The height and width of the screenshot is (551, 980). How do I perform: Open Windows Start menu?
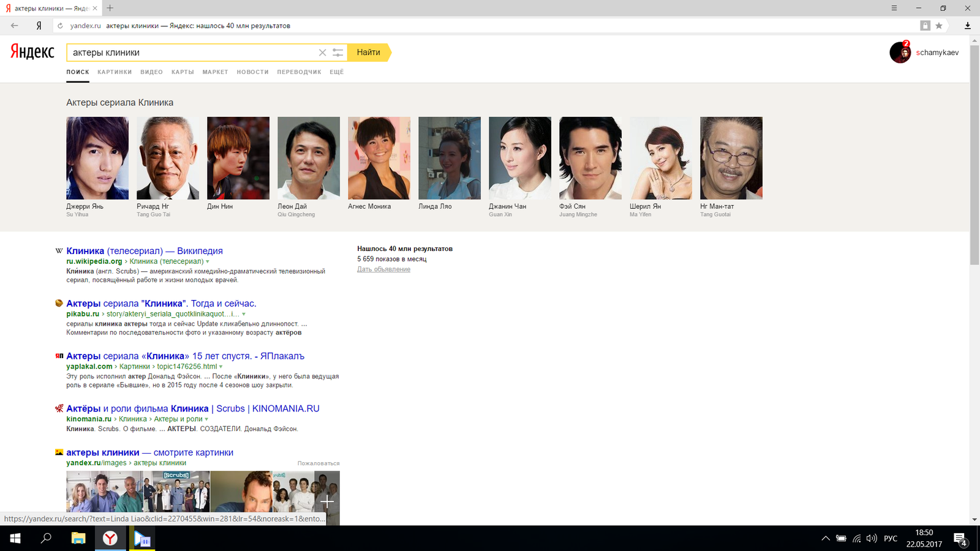click(15, 539)
